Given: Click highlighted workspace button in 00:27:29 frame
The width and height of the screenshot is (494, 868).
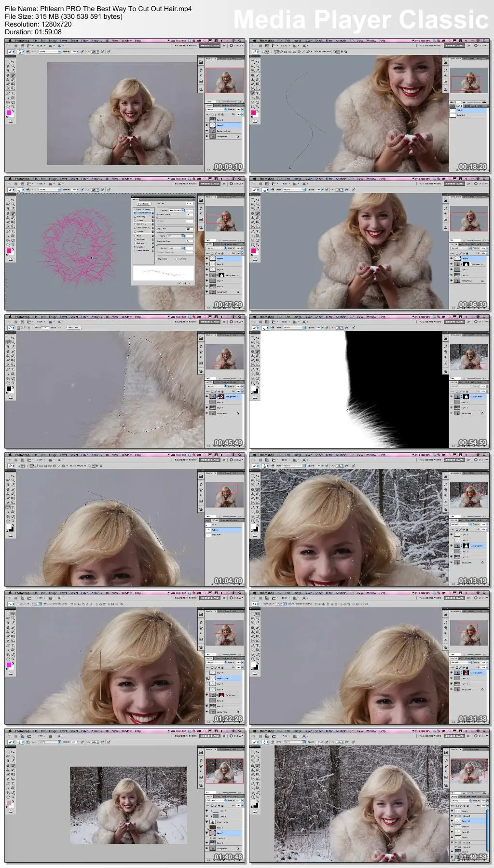Looking at the screenshot, I should pos(210,184).
